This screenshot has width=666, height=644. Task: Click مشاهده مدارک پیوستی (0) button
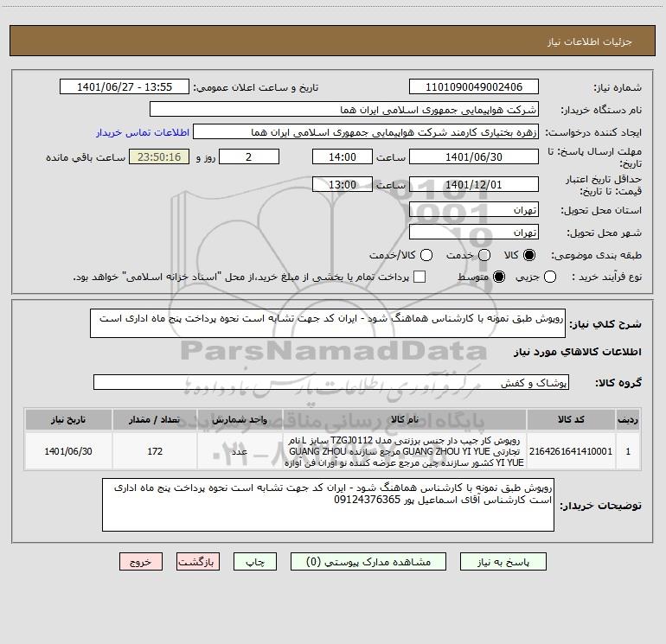coord(368,562)
